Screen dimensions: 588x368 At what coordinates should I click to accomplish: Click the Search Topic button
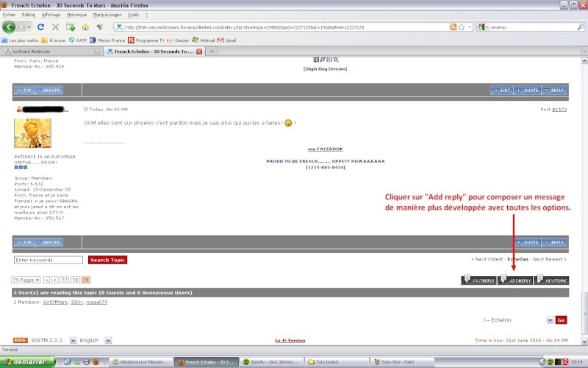pos(107,260)
